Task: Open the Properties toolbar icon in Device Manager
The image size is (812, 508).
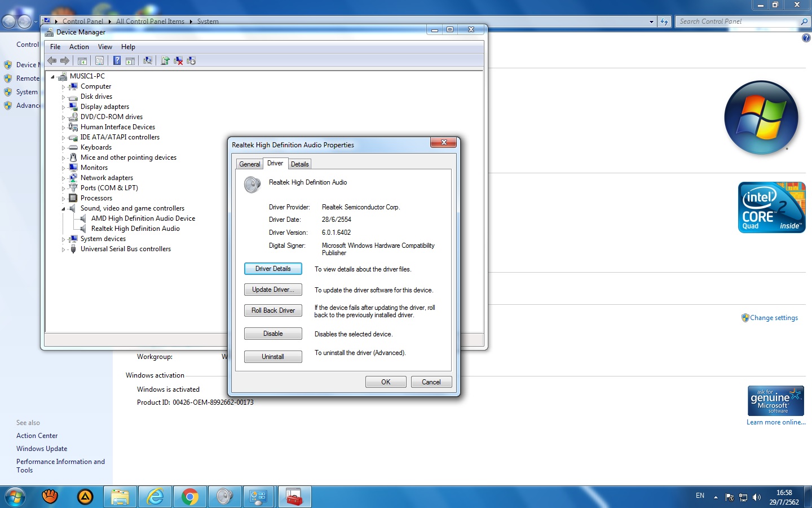Action: tap(99, 61)
